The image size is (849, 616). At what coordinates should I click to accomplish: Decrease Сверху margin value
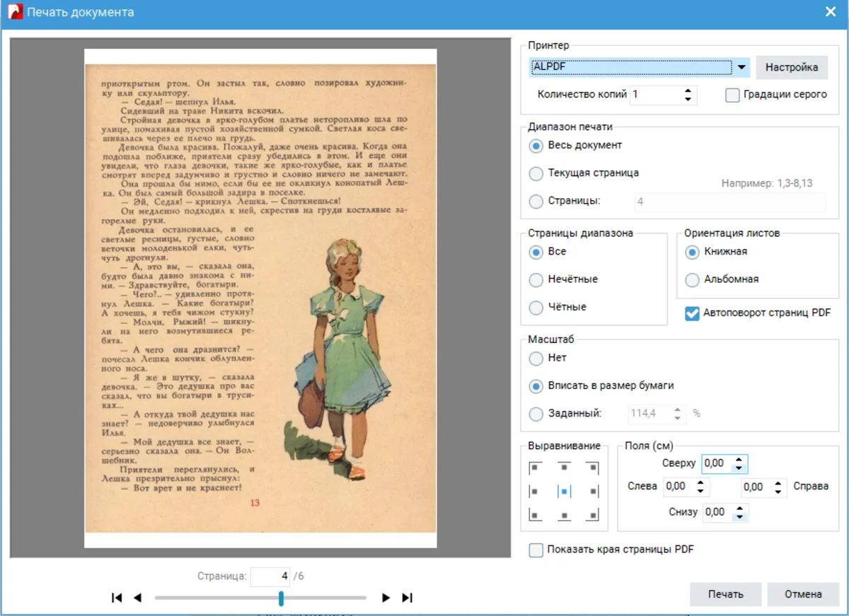(739, 467)
